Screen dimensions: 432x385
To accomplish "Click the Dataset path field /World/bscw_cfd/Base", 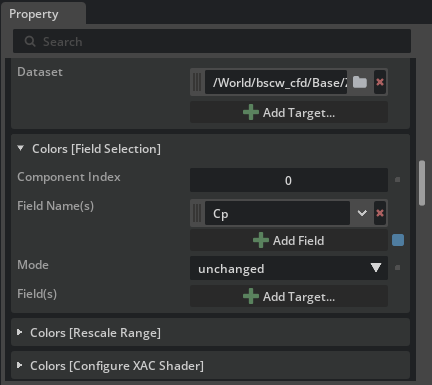I will point(276,82).
